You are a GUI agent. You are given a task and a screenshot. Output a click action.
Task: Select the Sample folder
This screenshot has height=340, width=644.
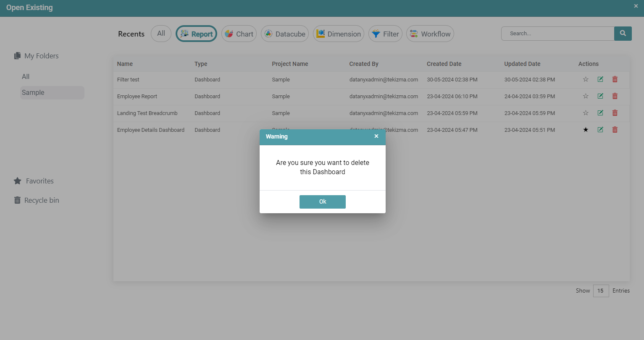tap(33, 93)
